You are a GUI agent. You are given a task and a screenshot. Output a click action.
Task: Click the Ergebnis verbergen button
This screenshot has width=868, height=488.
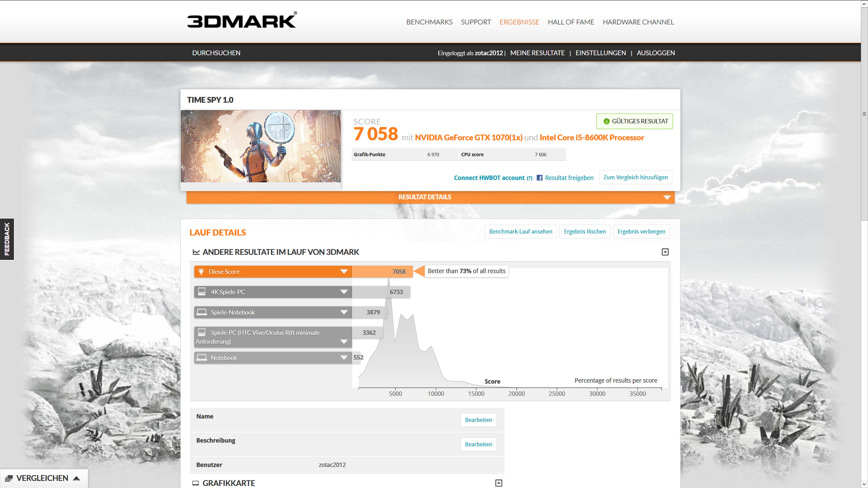tap(641, 231)
